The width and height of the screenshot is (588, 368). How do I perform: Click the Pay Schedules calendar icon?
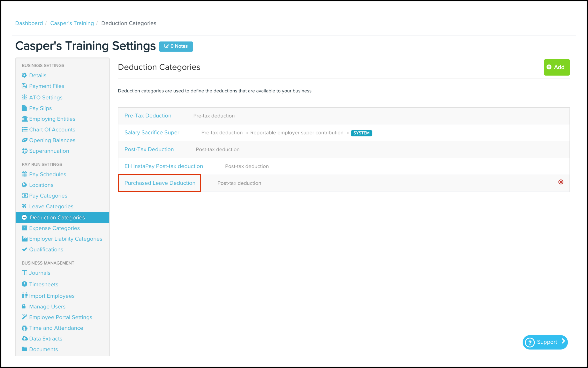click(x=24, y=174)
